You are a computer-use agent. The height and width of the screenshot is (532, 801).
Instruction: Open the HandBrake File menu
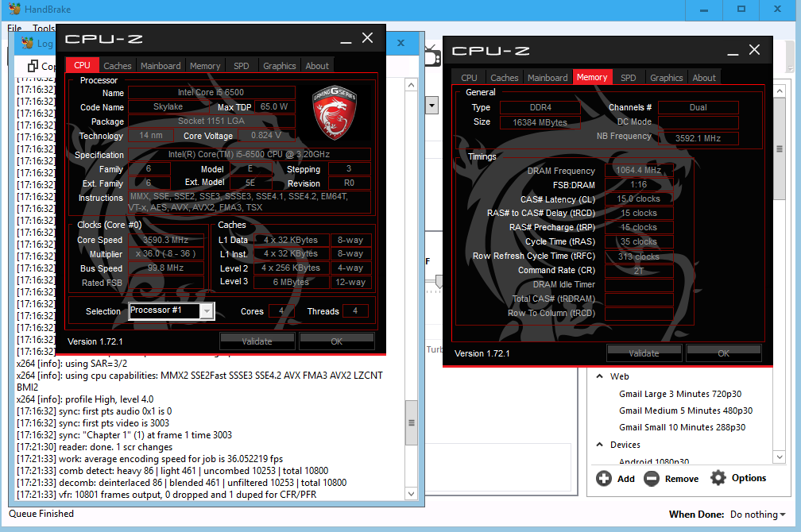pos(14,29)
